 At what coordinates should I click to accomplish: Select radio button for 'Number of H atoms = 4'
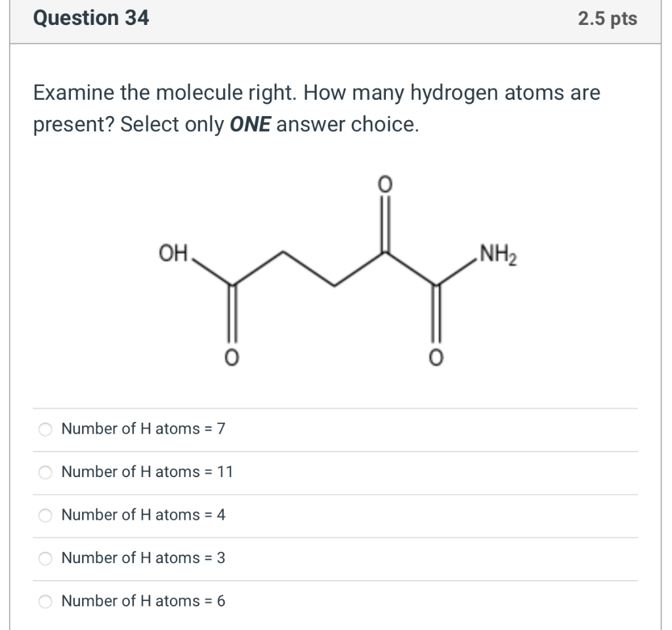pyautogui.click(x=45, y=516)
